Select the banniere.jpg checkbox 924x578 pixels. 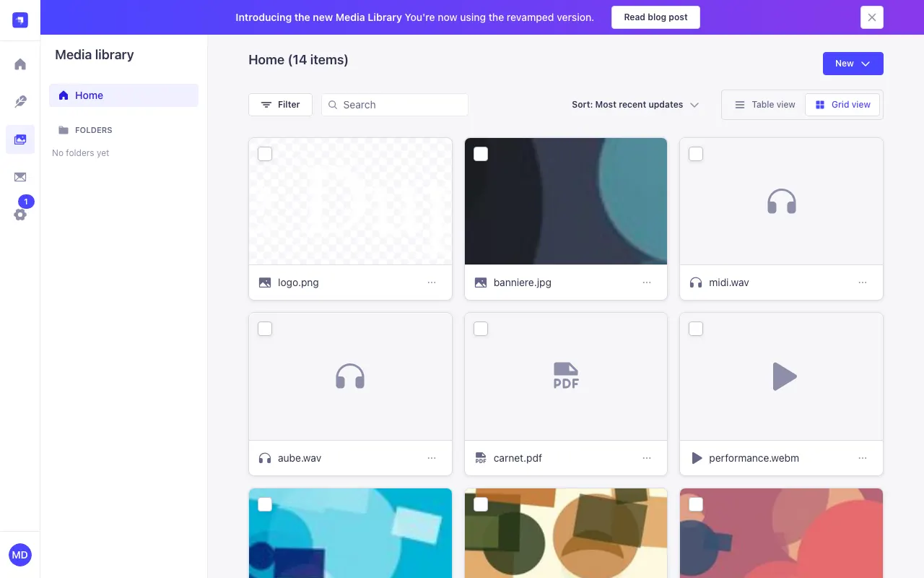[481, 154]
